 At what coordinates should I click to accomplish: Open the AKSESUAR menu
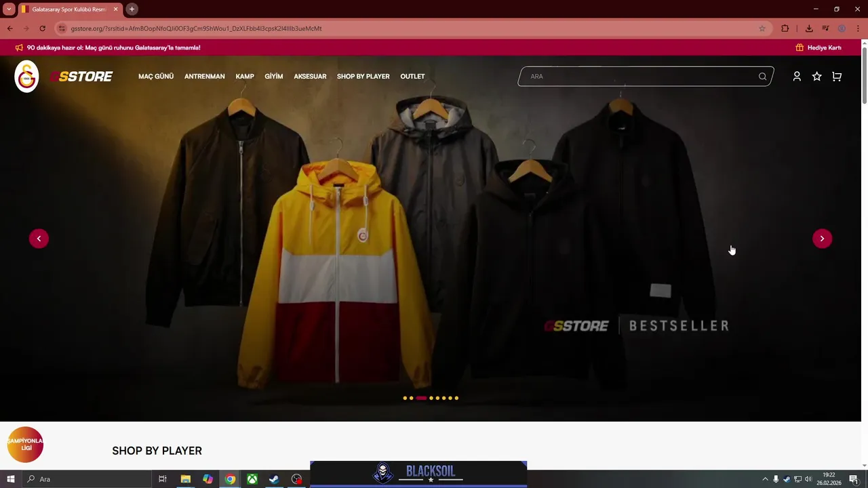click(x=310, y=77)
